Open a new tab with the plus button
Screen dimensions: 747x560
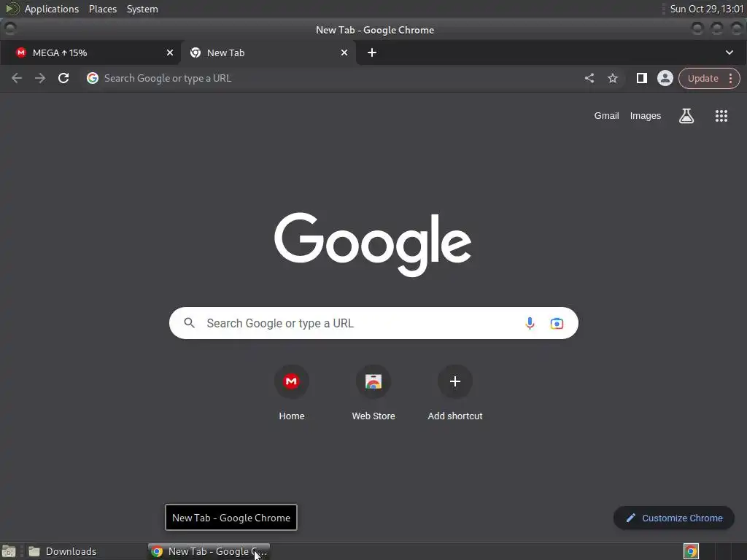372,52
